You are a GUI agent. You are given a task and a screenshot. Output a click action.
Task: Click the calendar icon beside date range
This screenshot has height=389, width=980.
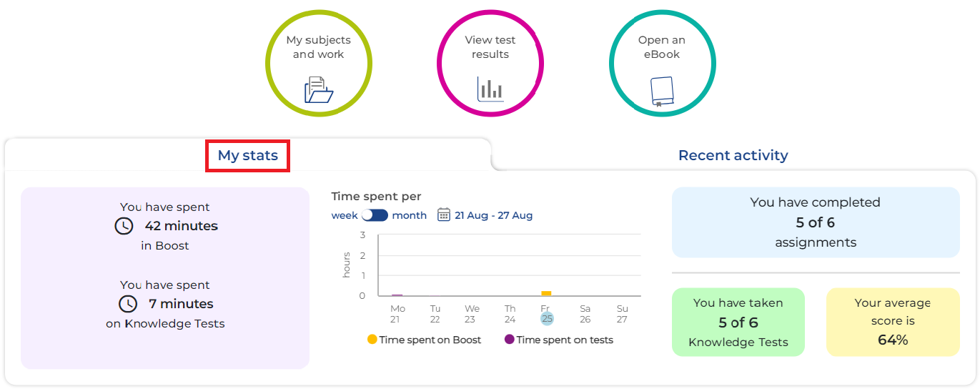pyautogui.click(x=444, y=215)
